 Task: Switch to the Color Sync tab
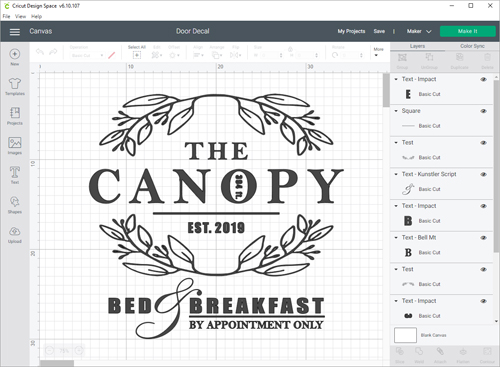[472, 46]
